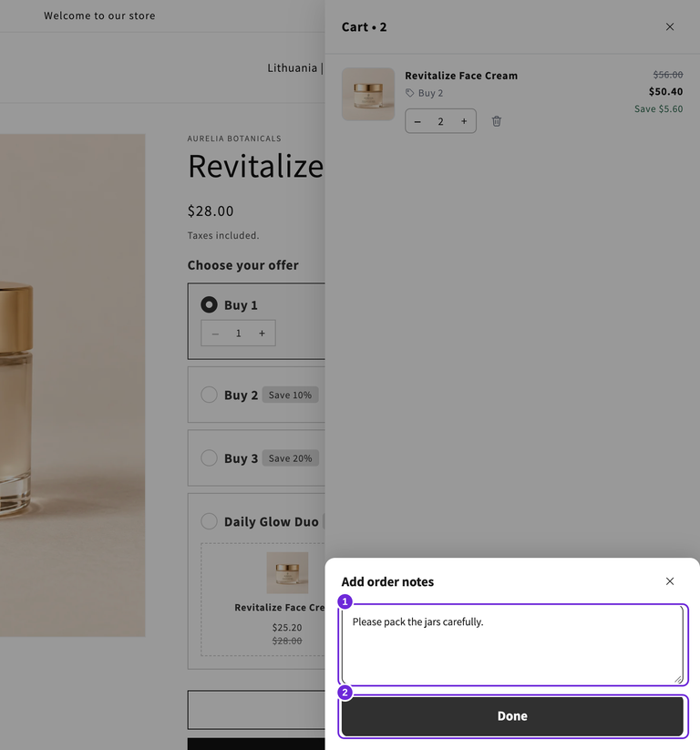Click the Done button
This screenshot has height=750, width=700.
512,716
